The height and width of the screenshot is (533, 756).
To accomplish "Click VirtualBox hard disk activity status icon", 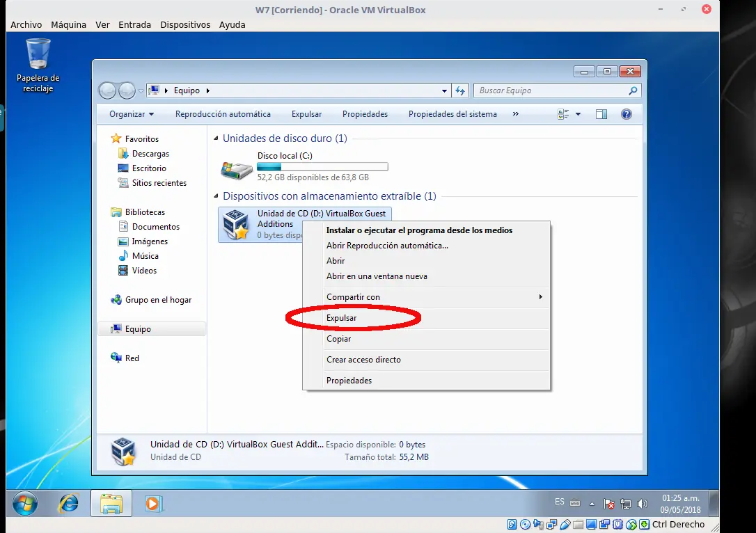I will point(512,525).
